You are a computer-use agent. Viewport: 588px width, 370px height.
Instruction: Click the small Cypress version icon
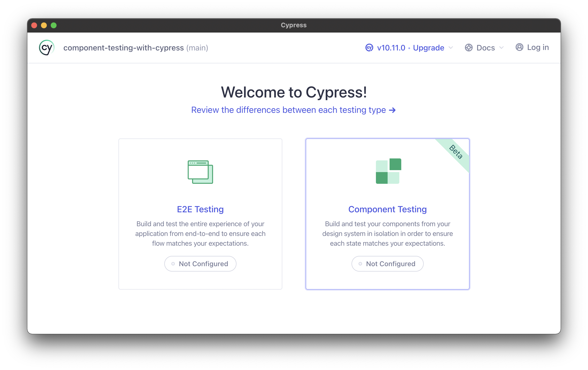tap(369, 48)
